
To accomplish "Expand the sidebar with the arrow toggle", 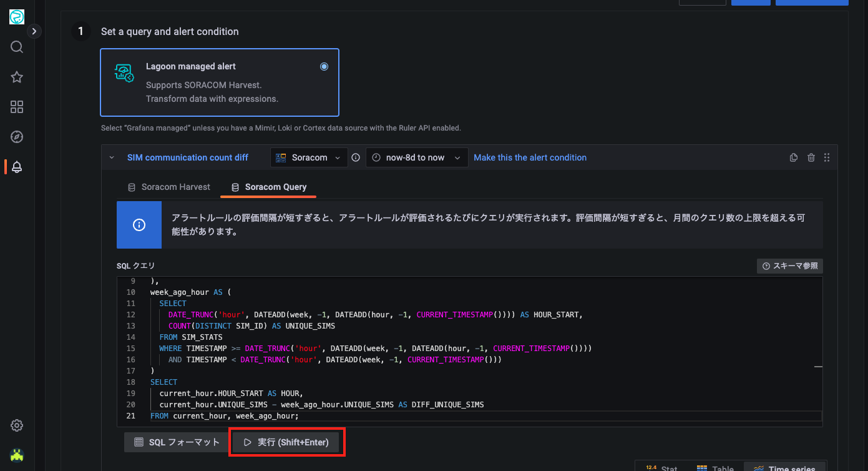I will point(34,31).
